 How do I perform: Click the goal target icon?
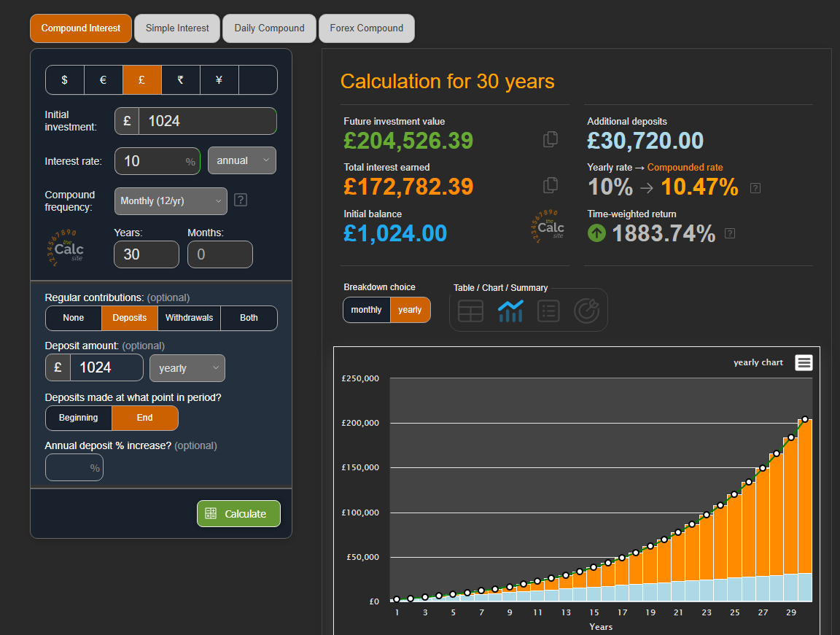(586, 311)
